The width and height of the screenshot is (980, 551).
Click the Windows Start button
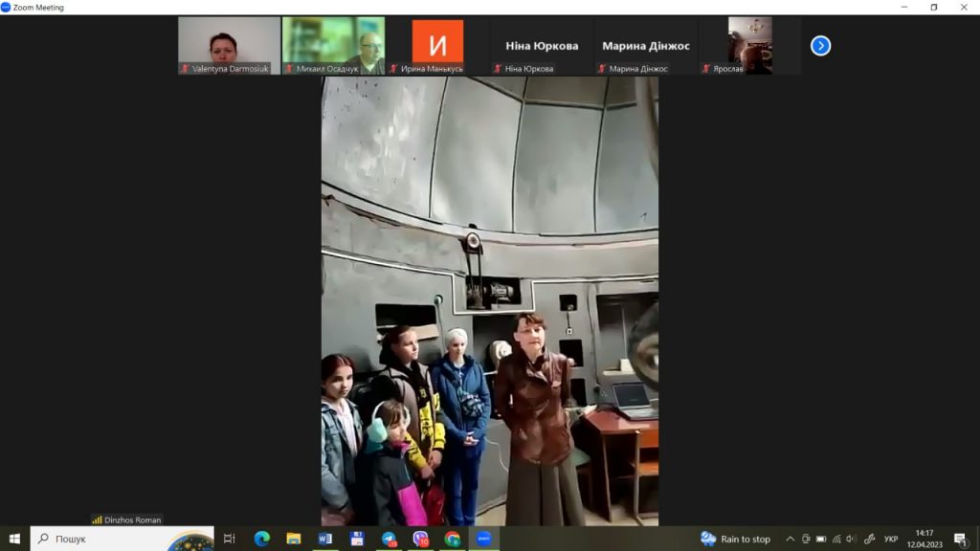coord(14,539)
